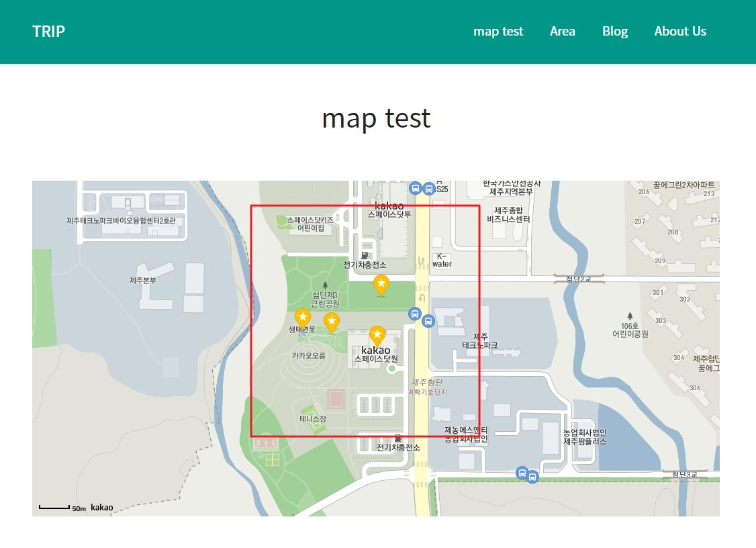Click EV charger icon above south 전기차충전소
The height and width of the screenshot is (548, 756).
pyautogui.click(x=397, y=438)
